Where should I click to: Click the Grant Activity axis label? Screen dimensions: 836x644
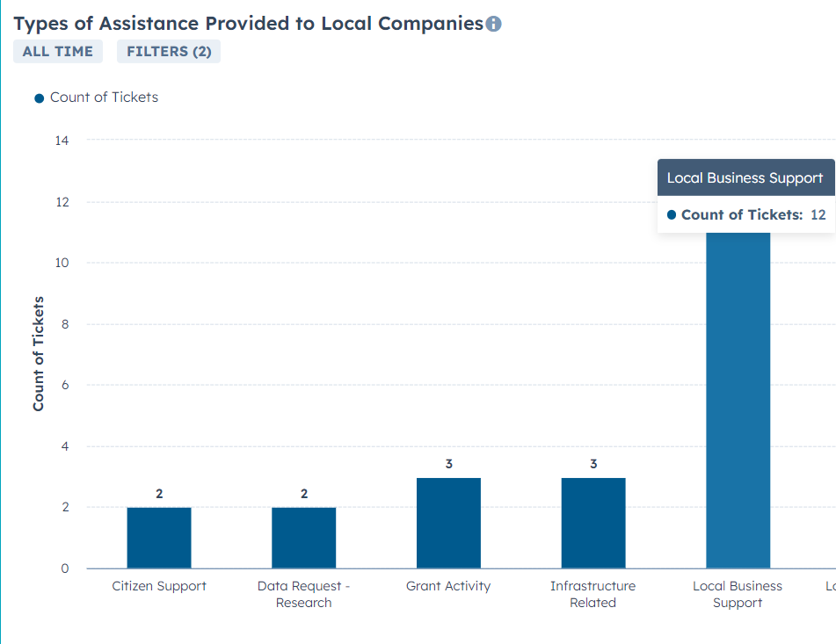448,586
